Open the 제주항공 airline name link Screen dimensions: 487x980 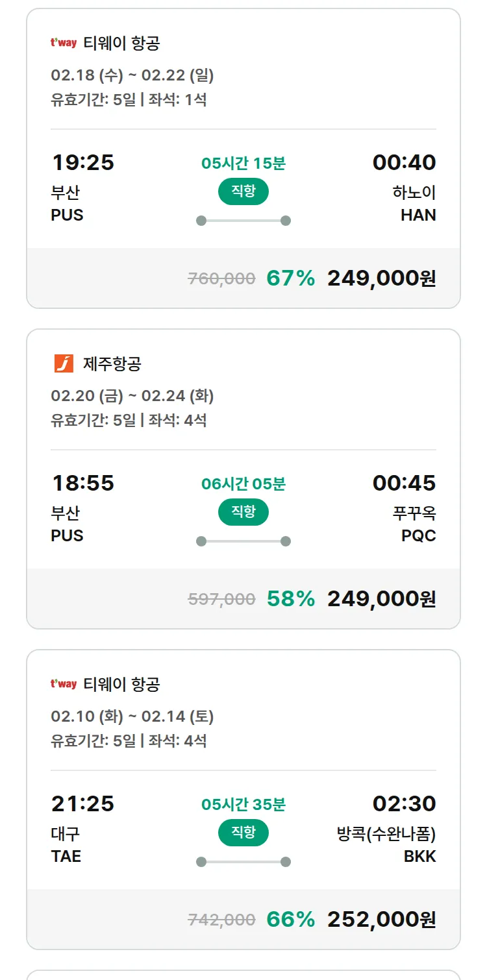click(x=112, y=363)
